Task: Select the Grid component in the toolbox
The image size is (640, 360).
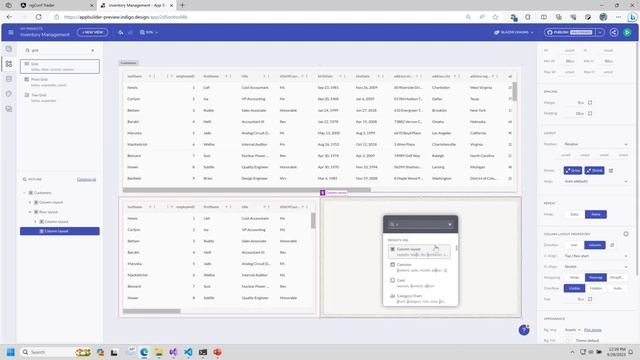Action: click(60, 67)
